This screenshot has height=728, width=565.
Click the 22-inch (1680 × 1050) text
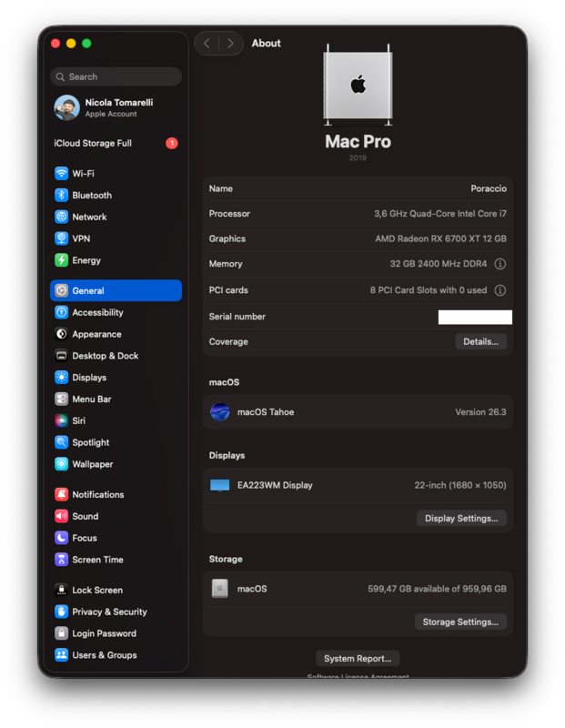[x=460, y=485]
